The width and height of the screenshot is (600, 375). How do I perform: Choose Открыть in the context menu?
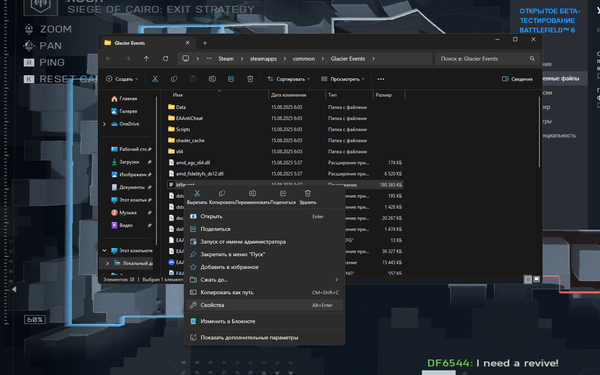coord(264,217)
